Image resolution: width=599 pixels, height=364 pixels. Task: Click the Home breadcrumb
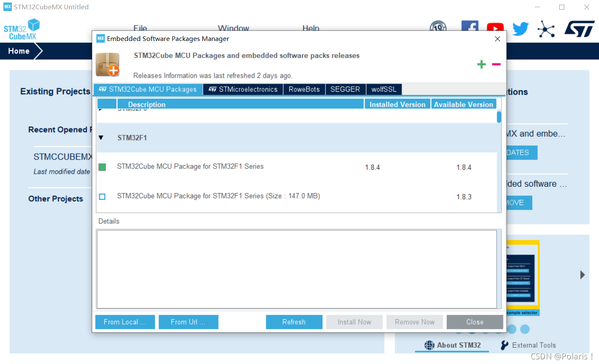[19, 51]
